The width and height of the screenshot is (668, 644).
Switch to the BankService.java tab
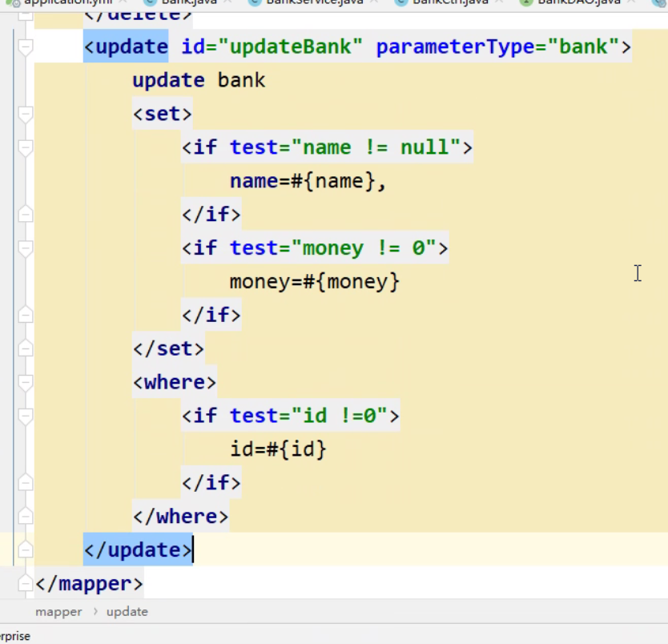tap(315, 2)
